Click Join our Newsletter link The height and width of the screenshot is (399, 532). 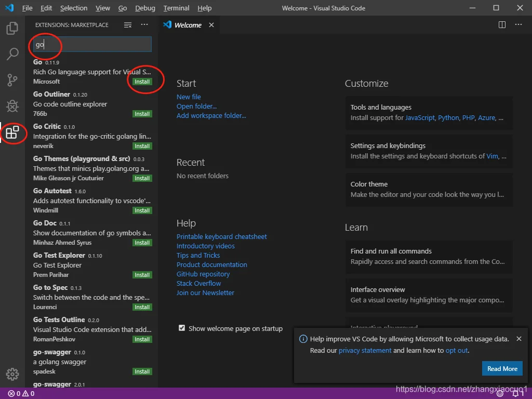(x=205, y=292)
